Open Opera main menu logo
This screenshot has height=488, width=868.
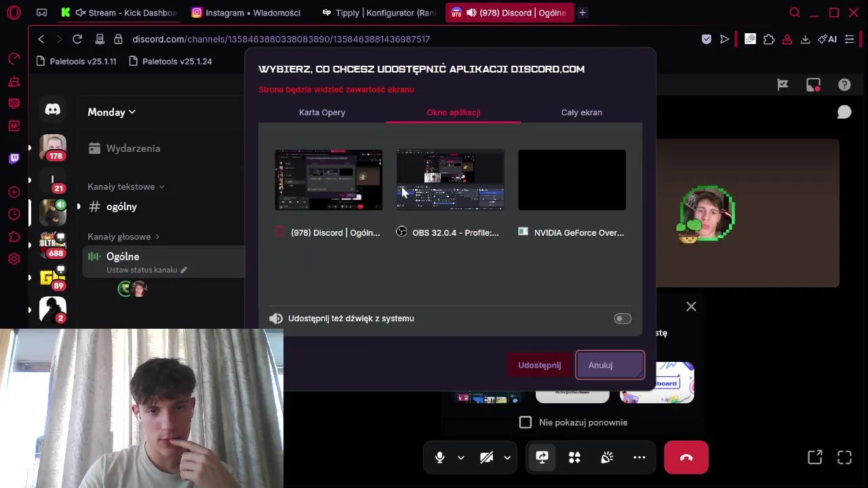pos(14,12)
